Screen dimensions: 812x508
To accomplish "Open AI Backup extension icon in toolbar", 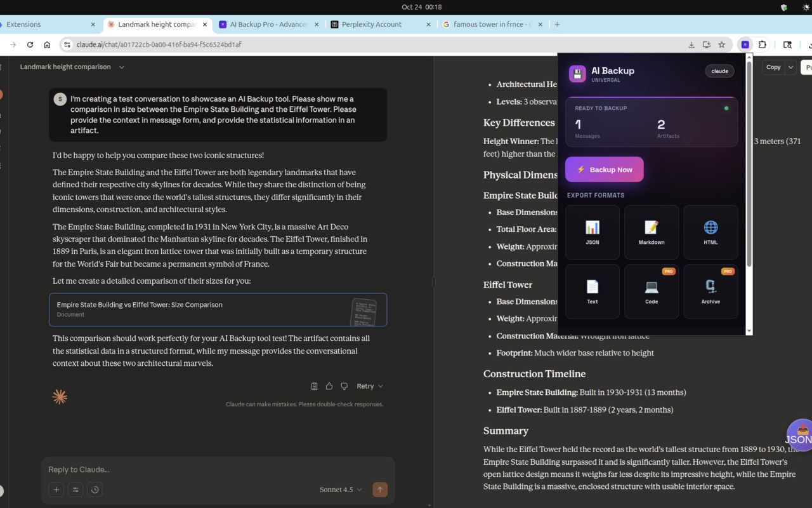I will pos(745,44).
